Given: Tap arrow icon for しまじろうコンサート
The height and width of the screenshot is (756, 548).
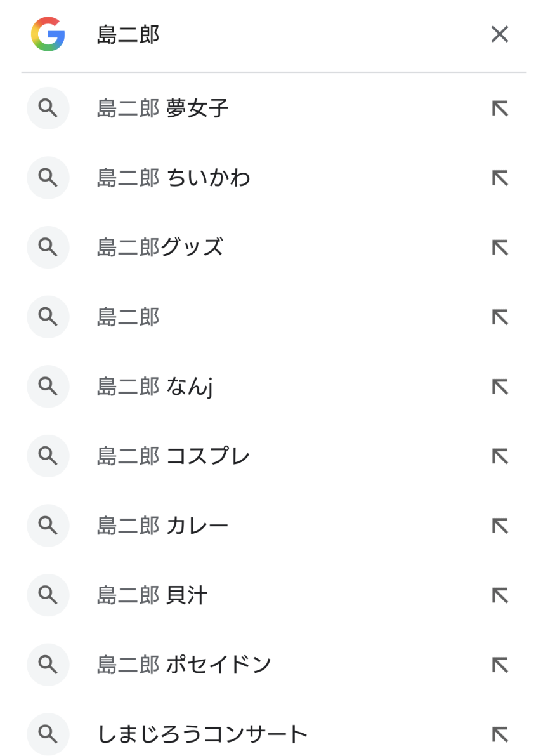Looking at the screenshot, I should 500,734.
